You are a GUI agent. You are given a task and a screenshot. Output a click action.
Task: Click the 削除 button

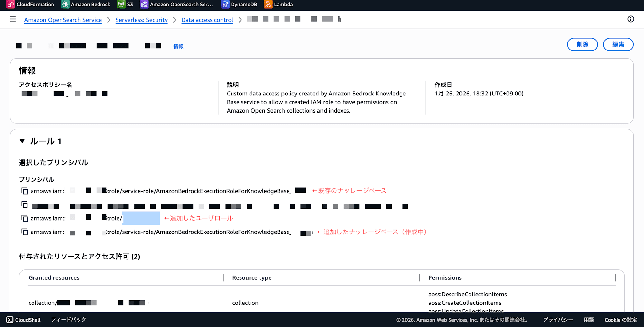point(582,44)
